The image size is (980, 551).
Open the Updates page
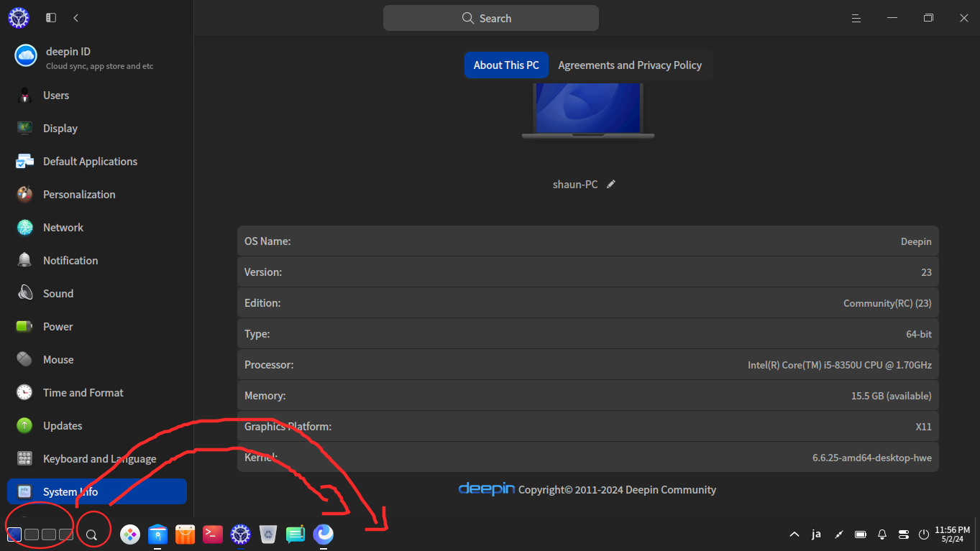(x=97, y=426)
